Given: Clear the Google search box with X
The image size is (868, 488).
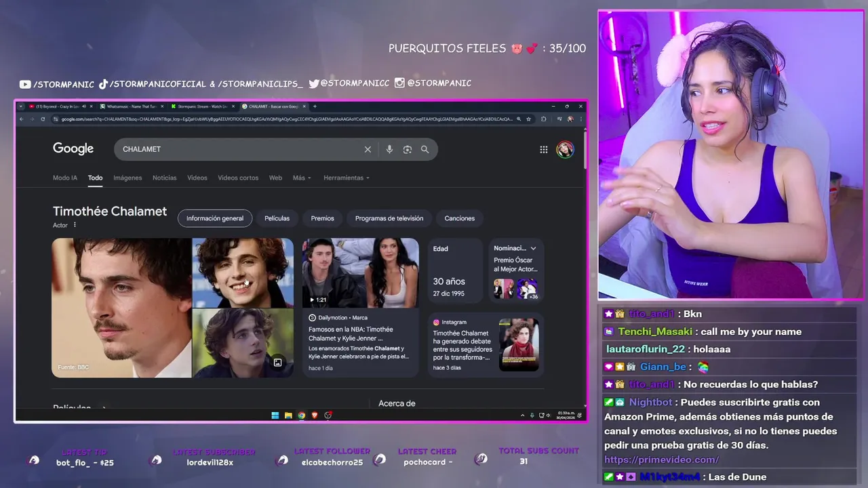Looking at the screenshot, I should pos(368,149).
